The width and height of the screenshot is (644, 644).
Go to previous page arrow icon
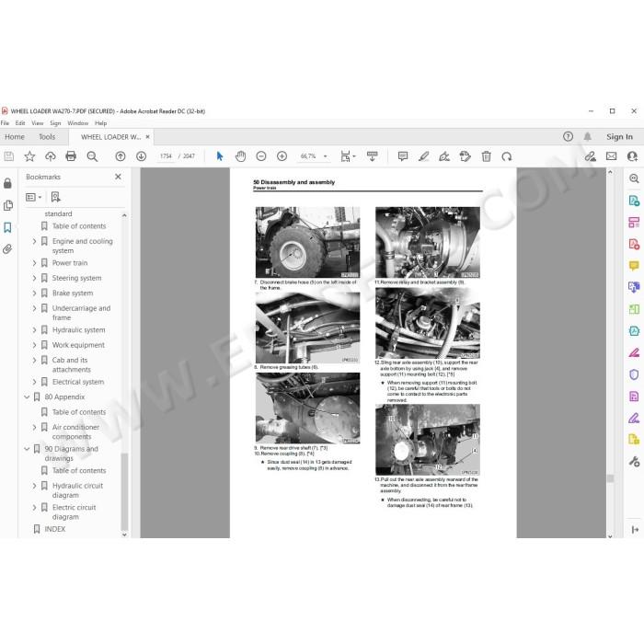coord(121,156)
